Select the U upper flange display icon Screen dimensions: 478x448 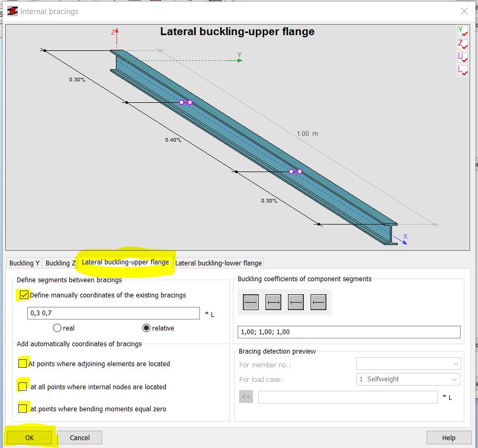[x=462, y=57]
